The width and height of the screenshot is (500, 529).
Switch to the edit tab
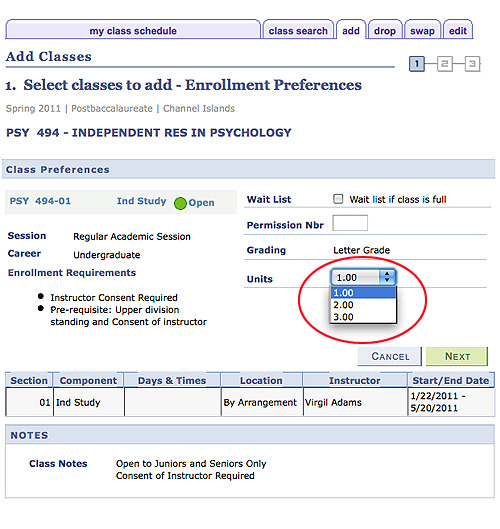[x=458, y=30]
